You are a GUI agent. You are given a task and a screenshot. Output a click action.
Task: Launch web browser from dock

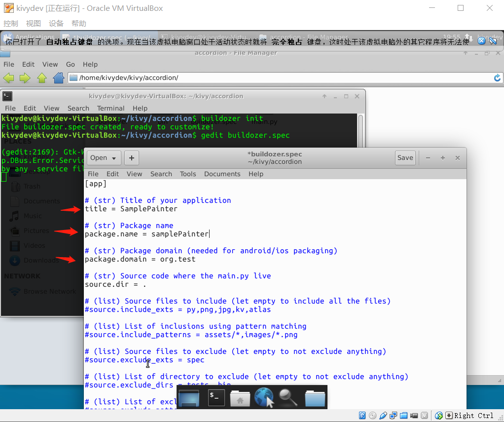point(264,397)
